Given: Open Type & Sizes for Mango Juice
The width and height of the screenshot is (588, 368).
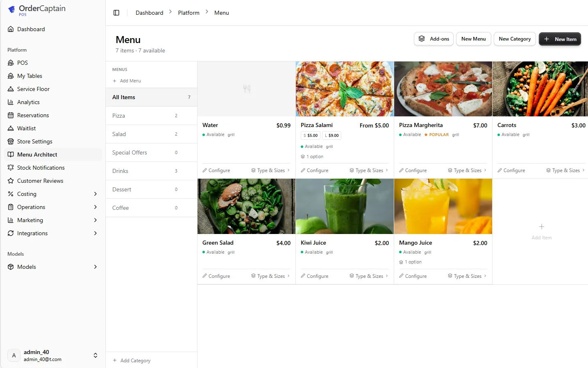Looking at the screenshot, I should click(467, 276).
